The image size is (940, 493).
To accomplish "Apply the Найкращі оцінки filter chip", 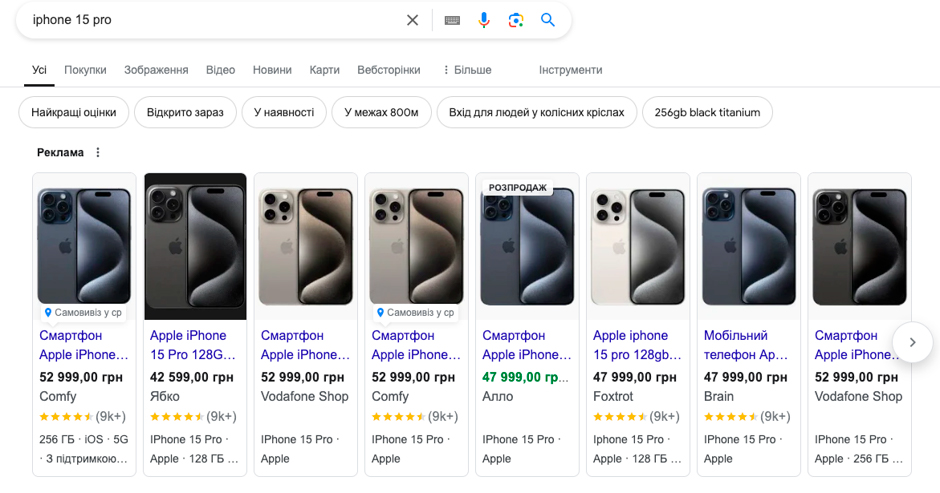I will (74, 112).
